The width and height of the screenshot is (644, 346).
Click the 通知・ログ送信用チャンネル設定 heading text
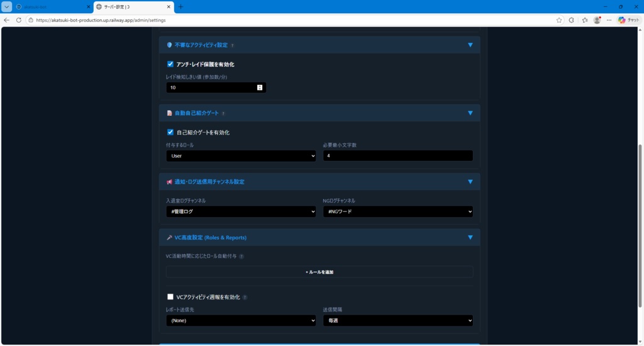click(x=209, y=182)
